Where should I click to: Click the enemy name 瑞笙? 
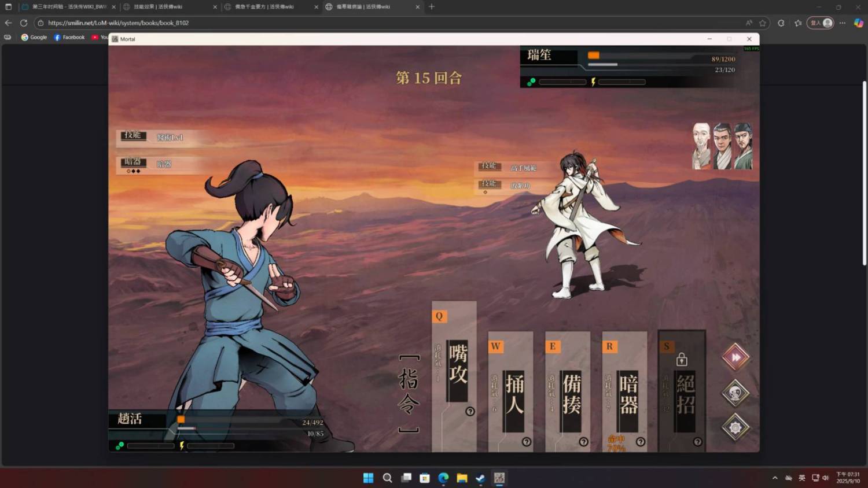point(539,55)
